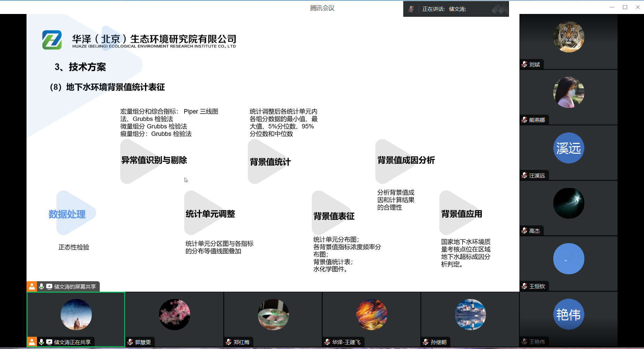
Task: Click the microphone icon in the 正在讲话 bar
Action: pyautogui.click(x=411, y=9)
